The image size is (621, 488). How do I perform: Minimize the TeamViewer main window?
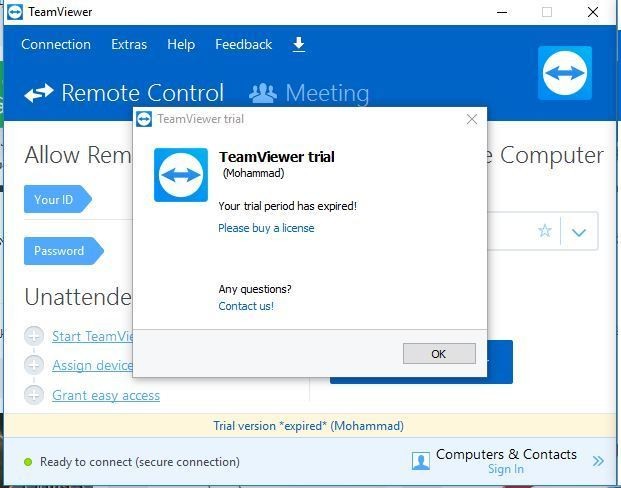(502, 12)
